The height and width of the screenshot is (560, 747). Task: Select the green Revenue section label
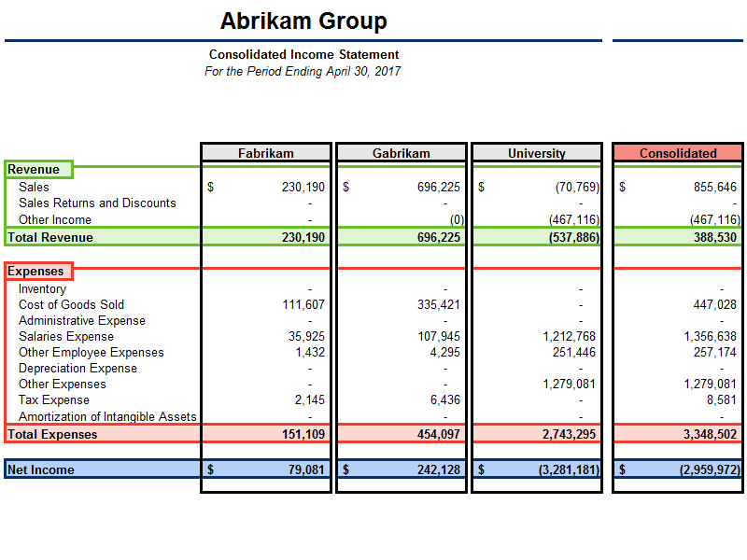coord(34,170)
